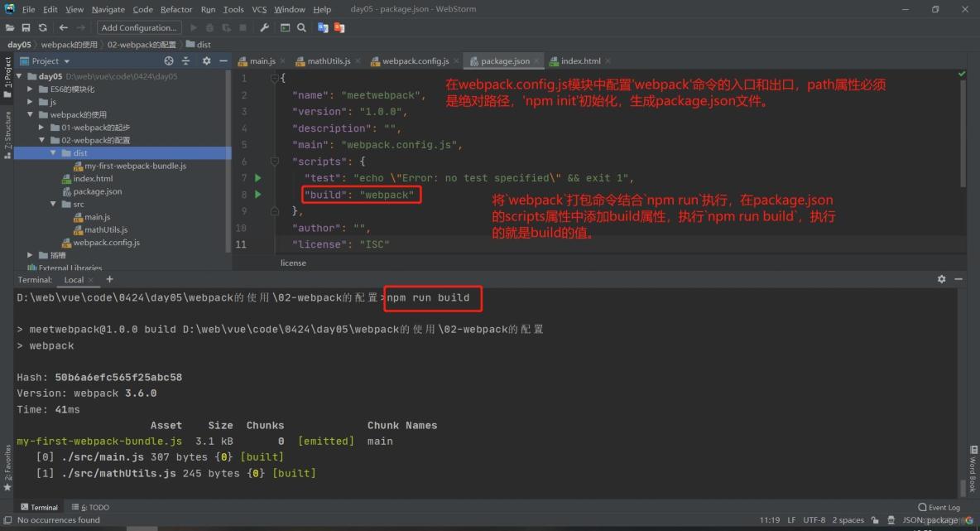The height and width of the screenshot is (531, 980).
Task: Open Project panel settings via gear icon
Action: point(205,60)
